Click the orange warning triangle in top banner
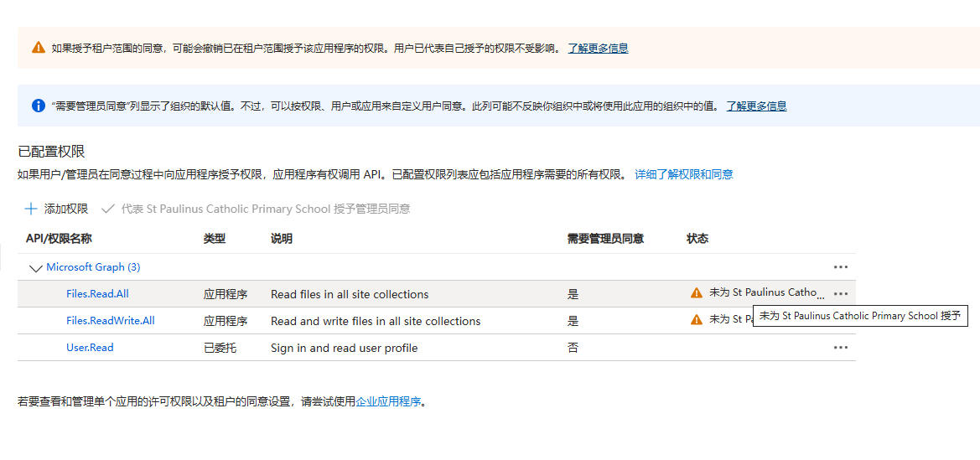This screenshot has width=980, height=460. (39, 48)
